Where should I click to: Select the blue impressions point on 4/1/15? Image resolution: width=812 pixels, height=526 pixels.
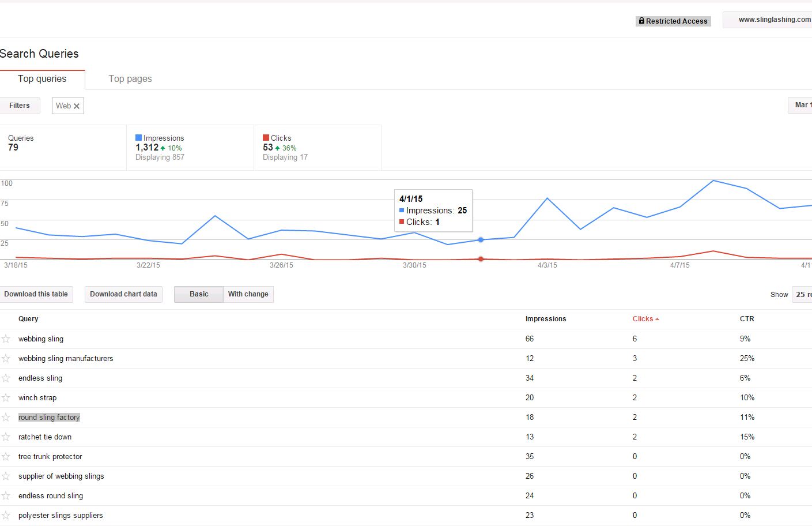coord(481,240)
